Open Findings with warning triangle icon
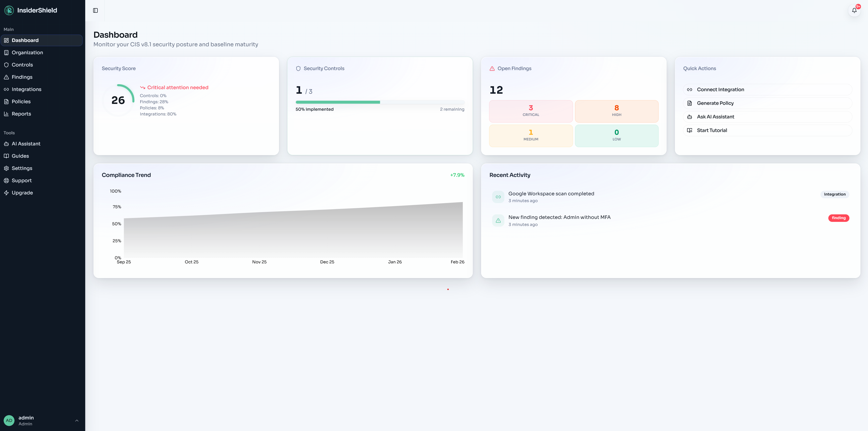This screenshot has height=431, width=868. (x=6, y=77)
